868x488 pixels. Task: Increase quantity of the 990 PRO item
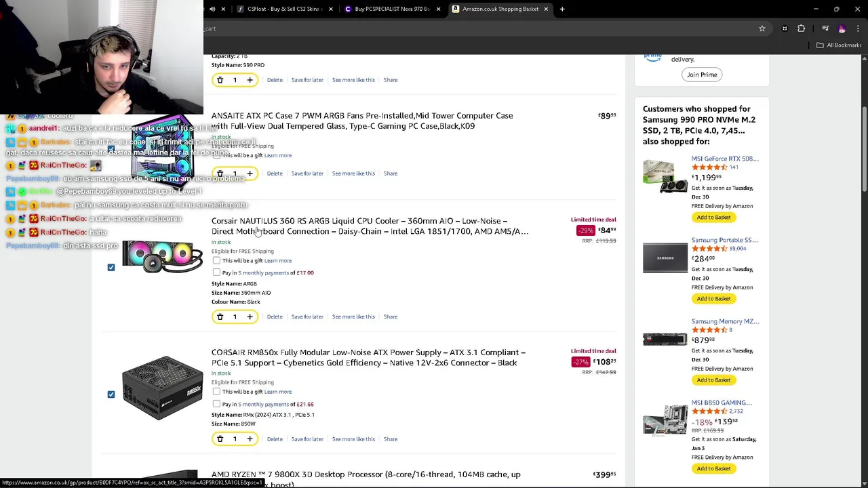[x=250, y=80]
